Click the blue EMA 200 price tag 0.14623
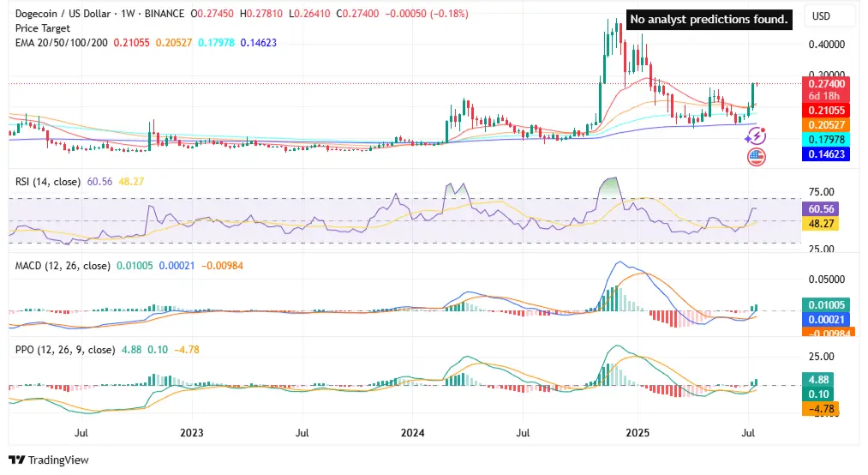Screen dimensions: 868x475 click(826, 154)
